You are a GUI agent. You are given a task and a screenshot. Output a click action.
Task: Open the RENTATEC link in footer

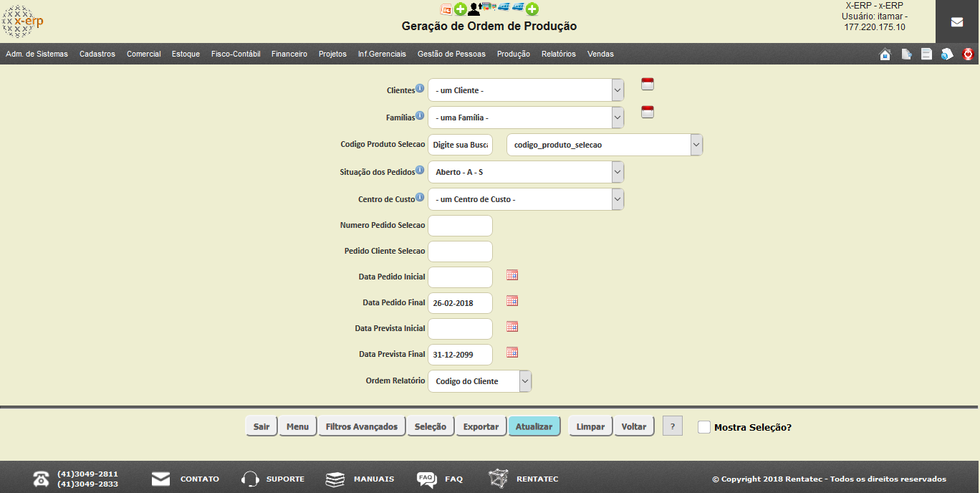point(537,479)
